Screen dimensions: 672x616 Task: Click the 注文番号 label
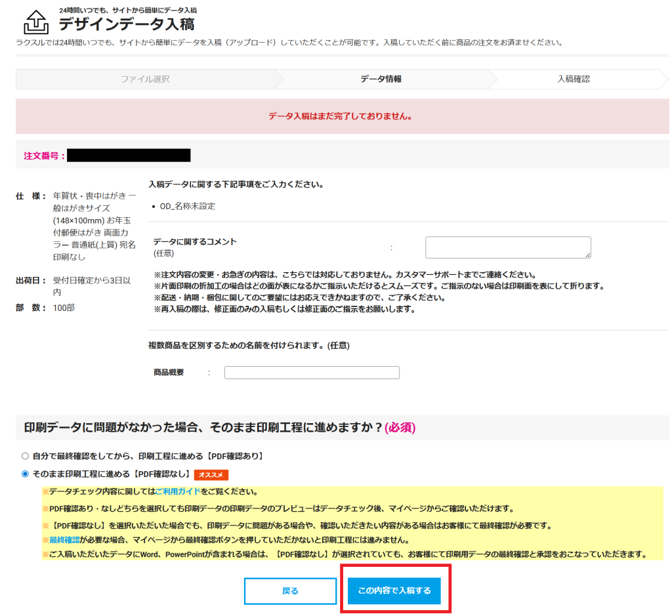[x=44, y=155]
